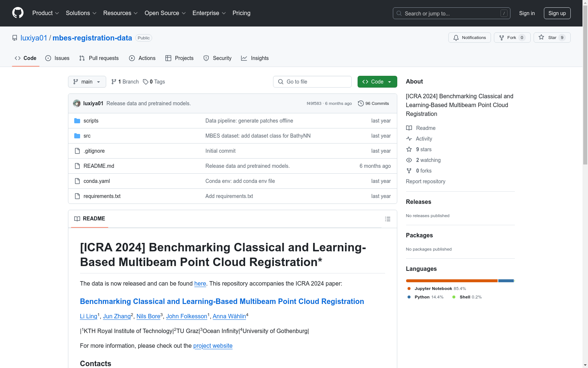Open the Packages section heading
This screenshot has height=368, width=588.
click(419, 235)
